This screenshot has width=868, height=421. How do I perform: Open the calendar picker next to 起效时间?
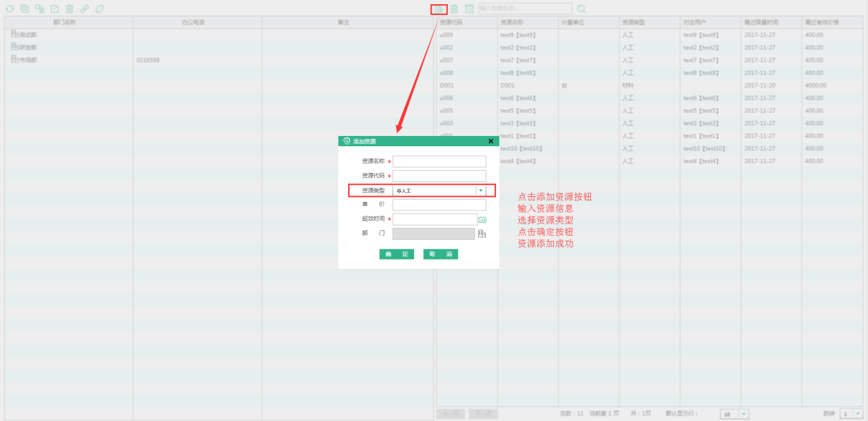pos(482,219)
